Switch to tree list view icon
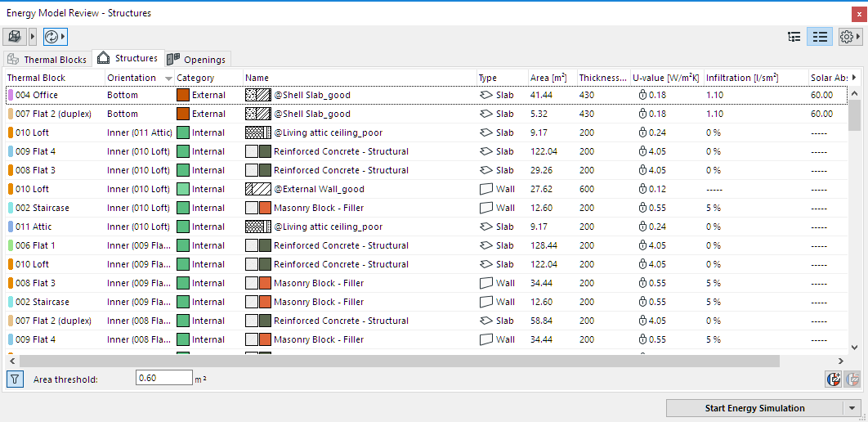The width and height of the screenshot is (868, 422). pyautogui.click(x=794, y=37)
